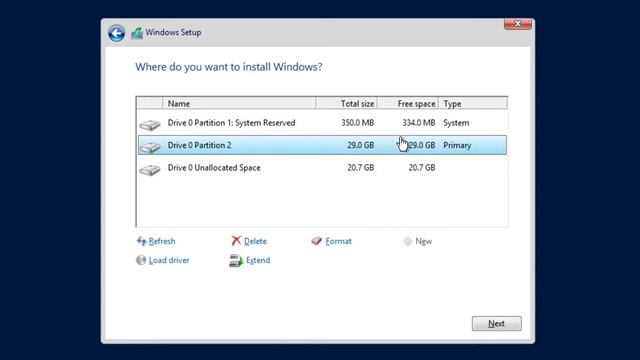Sort by the Total size column header
Viewport: 640px width, 360px height.
point(347,103)
